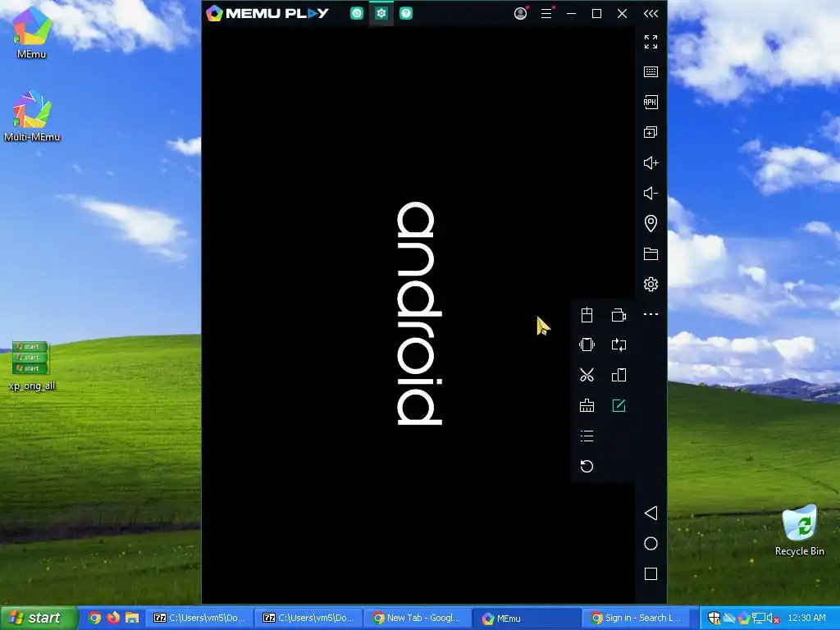Click the circular arrow reset icon in popup
Screen dimensions: 840x630
[x=587, y=466]
